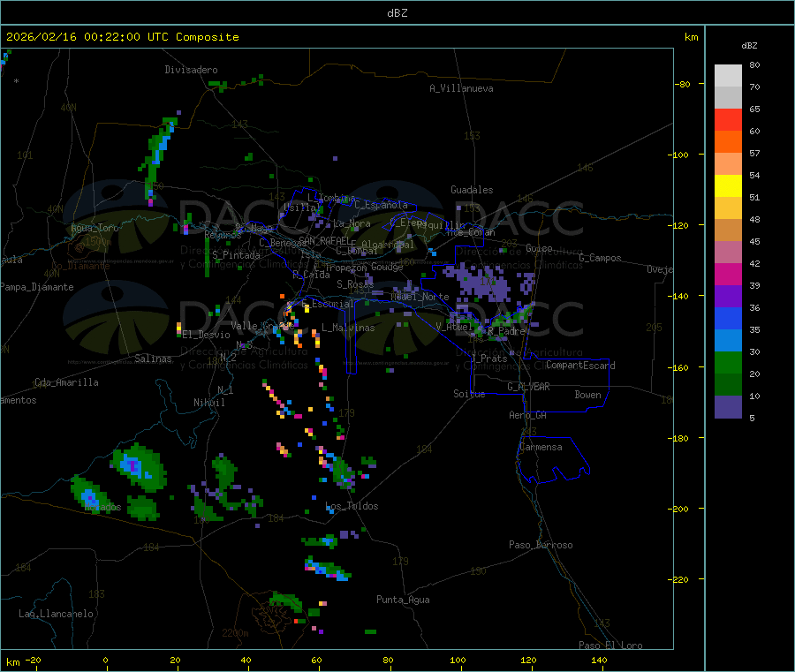Click the Divisadero map label
The image size is (795, 672).
click(191, 70)
